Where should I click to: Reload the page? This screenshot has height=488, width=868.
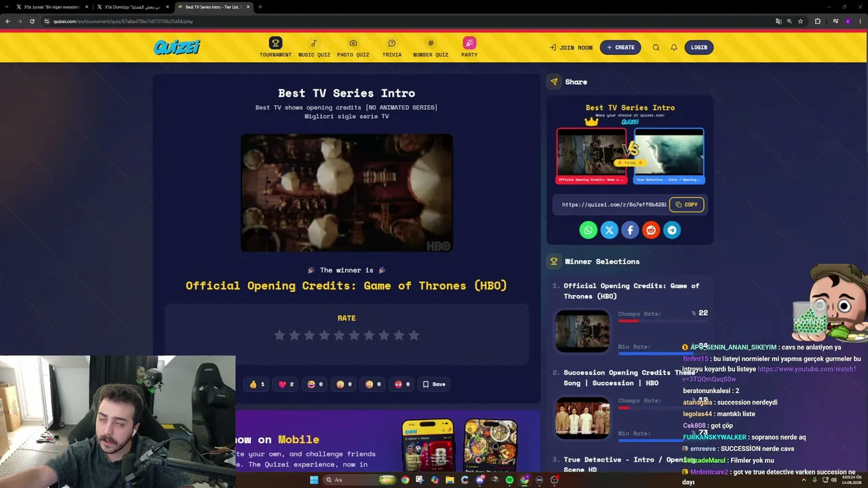(x=32, y=21)
